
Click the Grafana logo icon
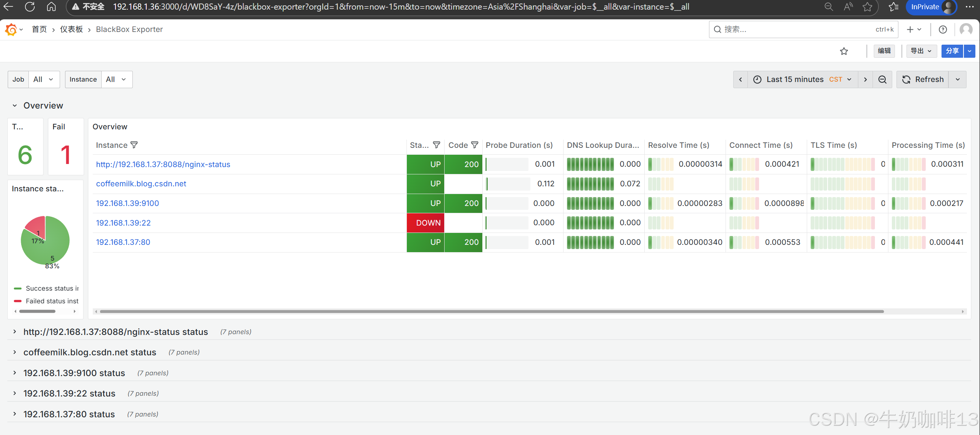coord(11,29)
